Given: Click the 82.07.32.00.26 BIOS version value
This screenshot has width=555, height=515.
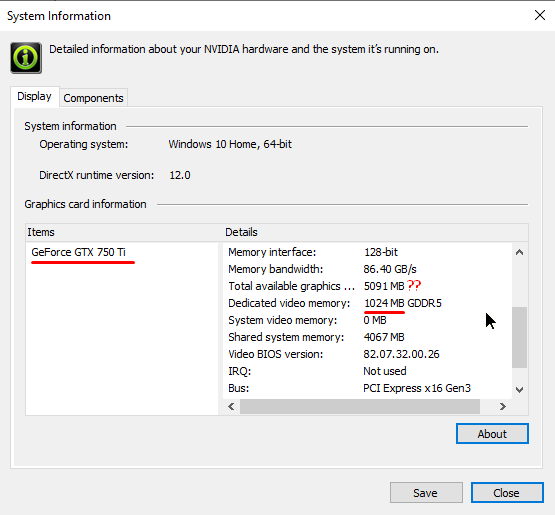Looking at the screenshot, I should (401, 354).
